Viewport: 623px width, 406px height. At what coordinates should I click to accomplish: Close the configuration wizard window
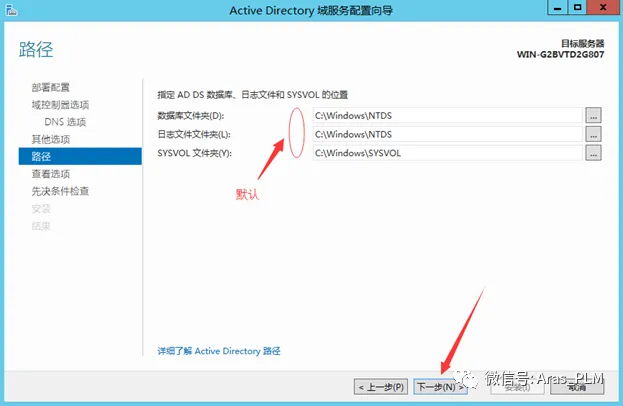coord(603,8)
